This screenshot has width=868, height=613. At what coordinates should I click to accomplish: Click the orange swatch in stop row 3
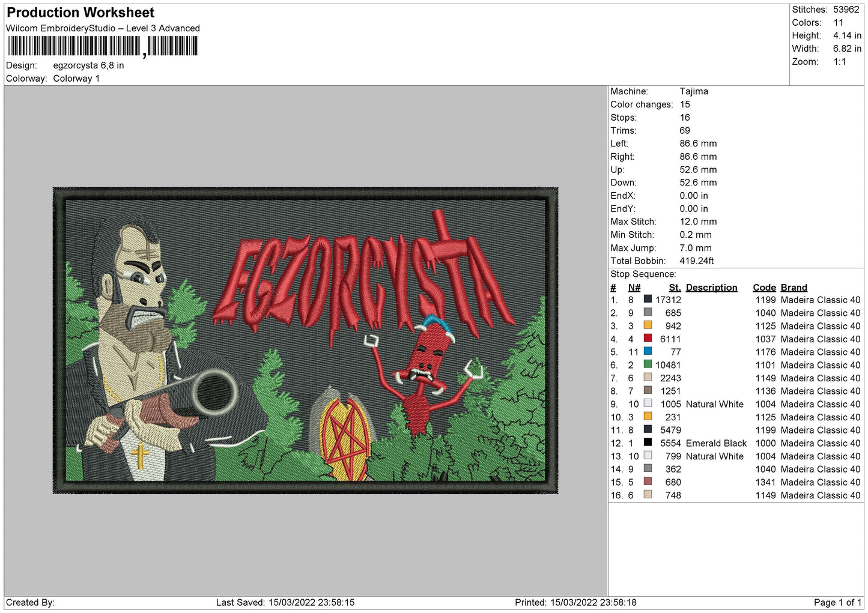[x=648, y=325]
